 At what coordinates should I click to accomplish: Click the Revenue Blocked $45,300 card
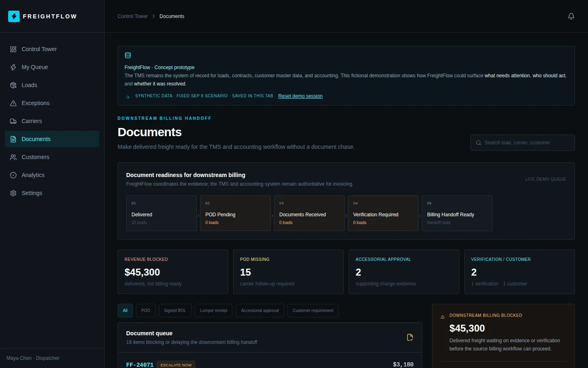(x=173, y=272)
